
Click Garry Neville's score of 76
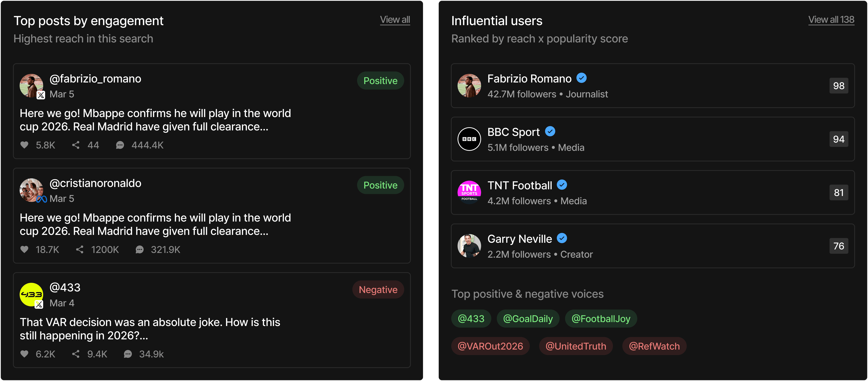point(838,246)
